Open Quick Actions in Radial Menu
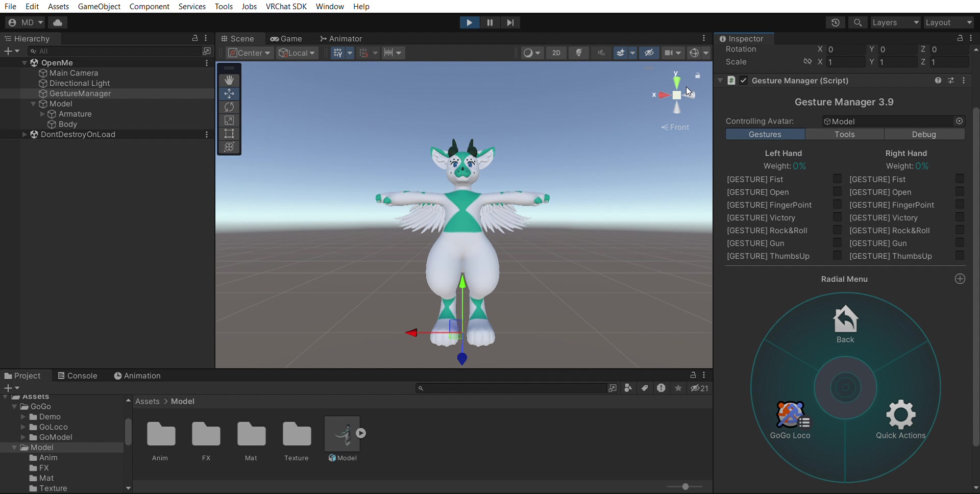 900,420
